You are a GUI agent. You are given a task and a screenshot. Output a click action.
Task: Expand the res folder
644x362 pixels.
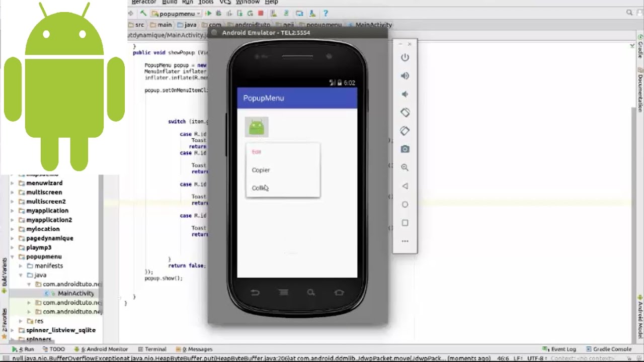21,321
